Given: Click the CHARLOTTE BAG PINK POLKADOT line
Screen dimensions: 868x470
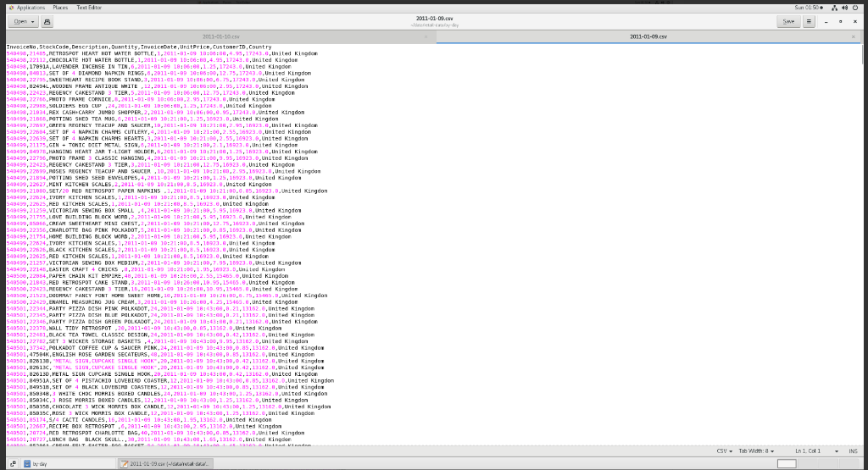Looking at the screenshot, I should 154,230.
